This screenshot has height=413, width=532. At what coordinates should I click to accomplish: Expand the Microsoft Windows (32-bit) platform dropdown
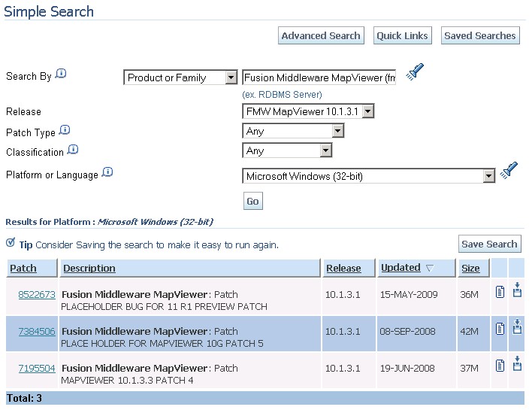[x=489, y=176]
